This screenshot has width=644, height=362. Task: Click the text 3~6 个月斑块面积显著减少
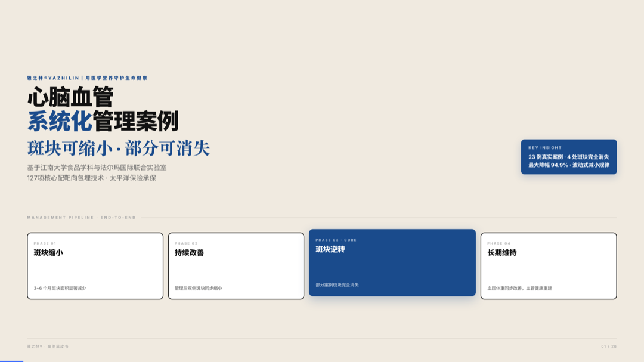coord(60,289)
